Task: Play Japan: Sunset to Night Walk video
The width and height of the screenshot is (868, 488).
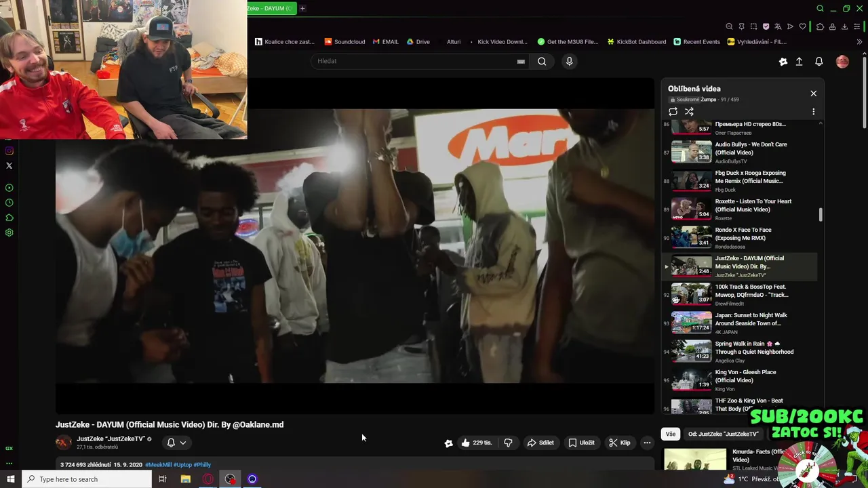Action: 739,323
